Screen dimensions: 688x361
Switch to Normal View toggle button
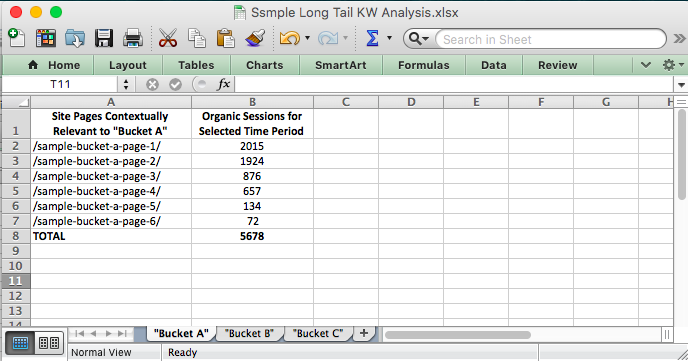point(20,343)
